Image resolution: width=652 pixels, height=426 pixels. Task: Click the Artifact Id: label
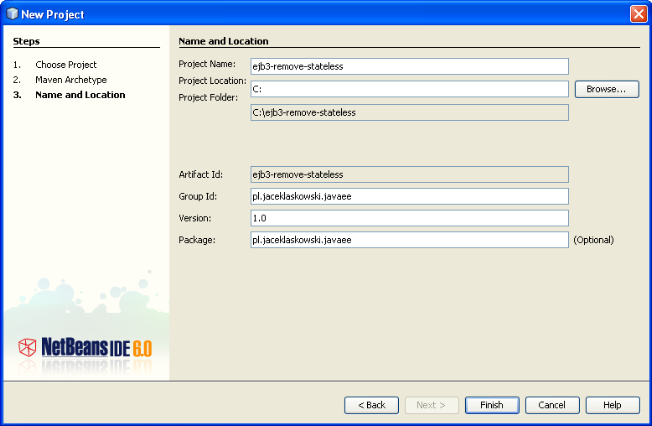coord(201,175)
